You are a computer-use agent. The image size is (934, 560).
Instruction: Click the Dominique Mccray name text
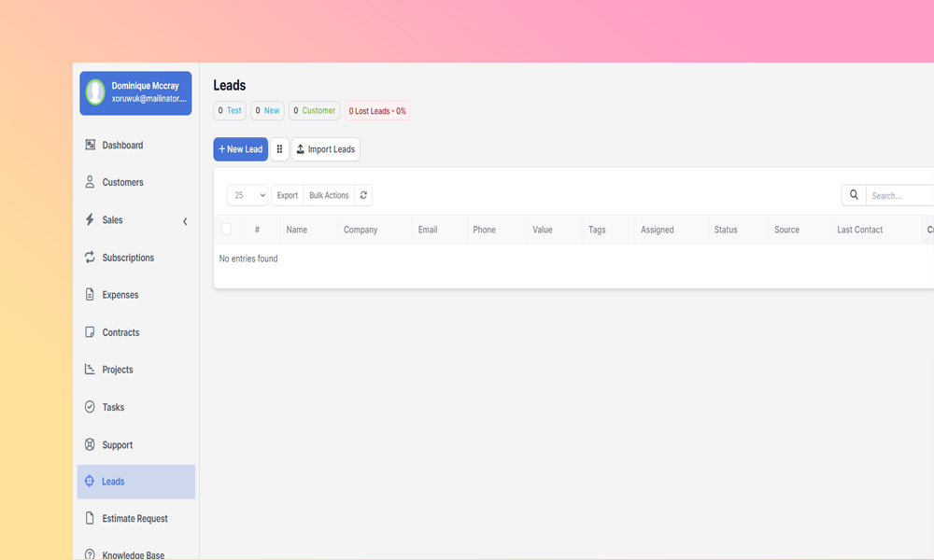pyautogui.click(x=145, y=86)
